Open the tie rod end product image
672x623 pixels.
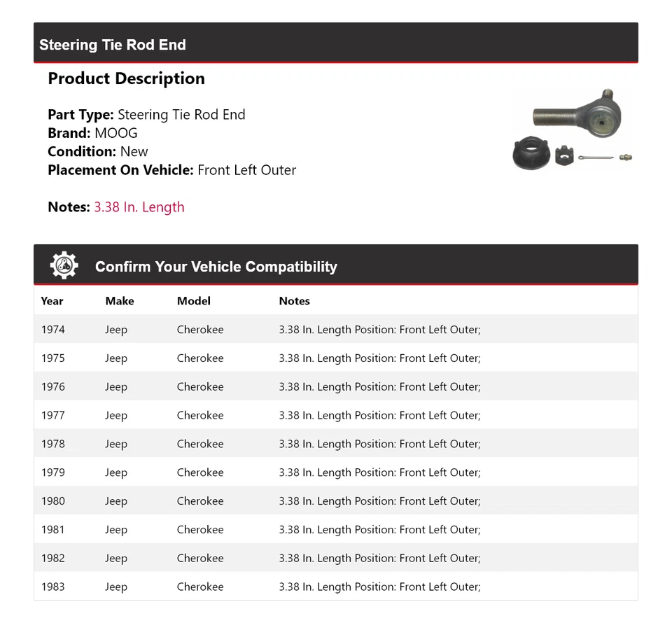point(573,129)
